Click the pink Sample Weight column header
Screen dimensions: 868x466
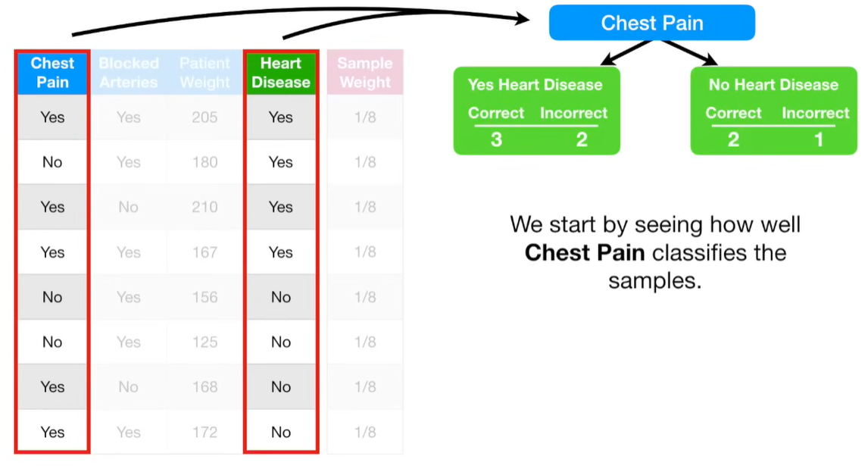[365, 73]
